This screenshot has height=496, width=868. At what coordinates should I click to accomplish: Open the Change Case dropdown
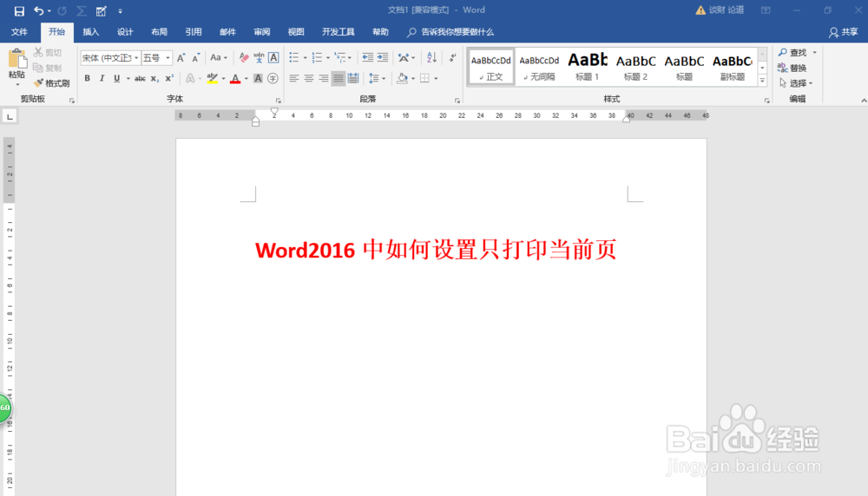[x=220, y=57]
